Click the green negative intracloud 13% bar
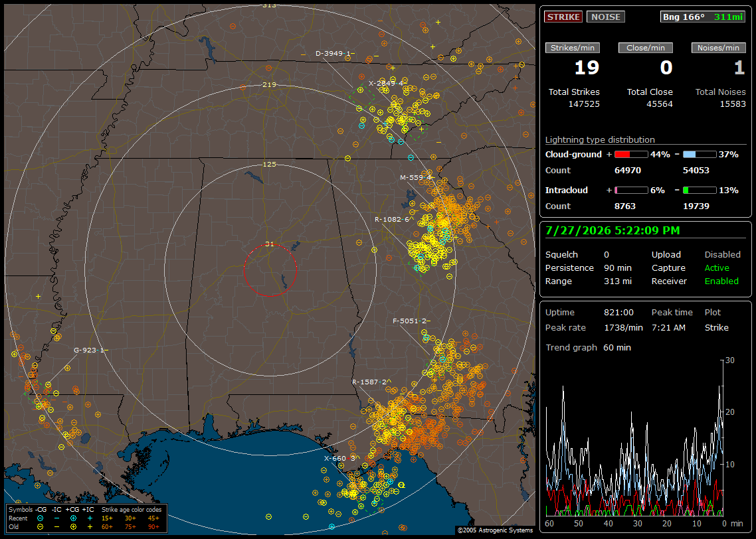 (700, 191)
